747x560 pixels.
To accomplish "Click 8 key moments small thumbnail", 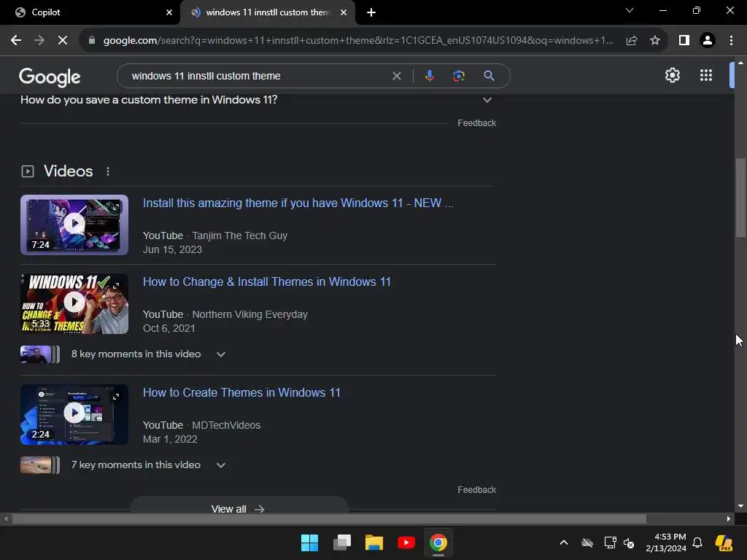I will point(40,354).
